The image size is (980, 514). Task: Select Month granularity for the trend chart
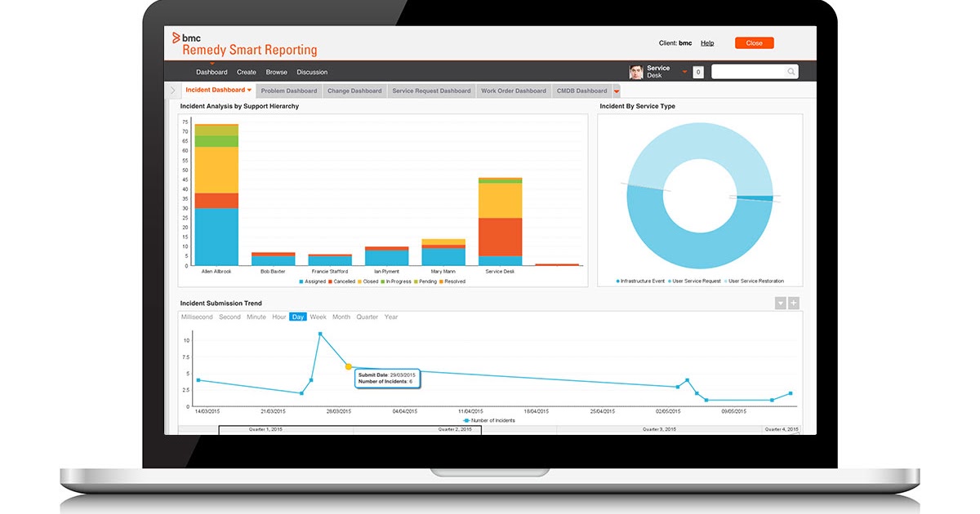point(341,317)
